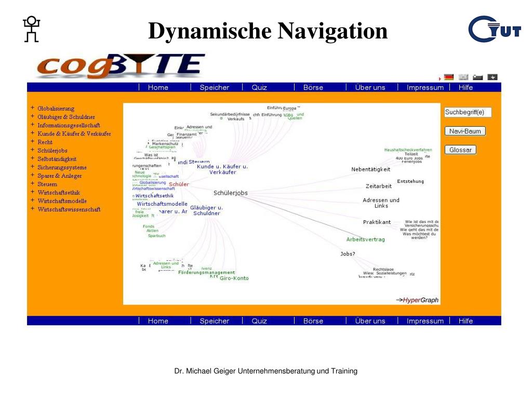Click Quiz in the bottom navigation bar
The image size is (532, 399).
(259, 321)
